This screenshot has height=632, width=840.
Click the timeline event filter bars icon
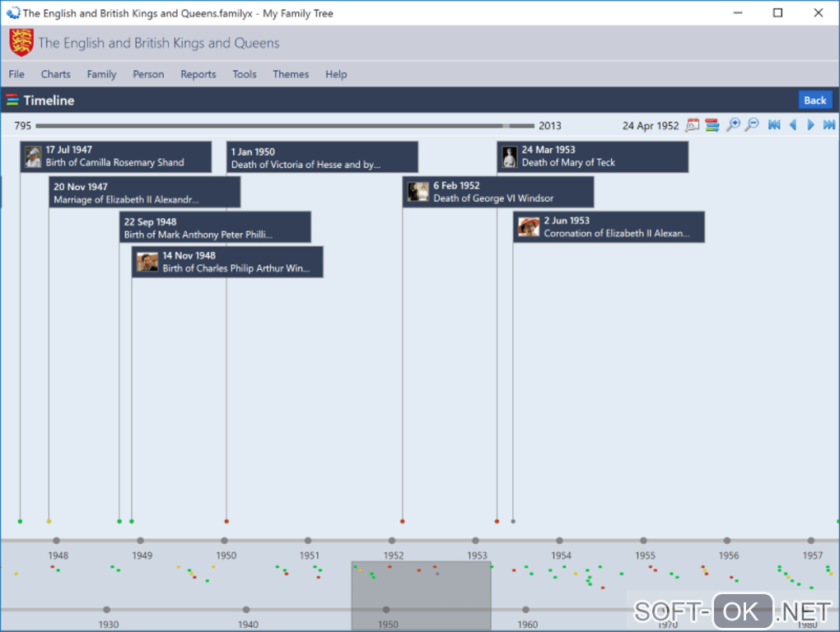point(712,125)
